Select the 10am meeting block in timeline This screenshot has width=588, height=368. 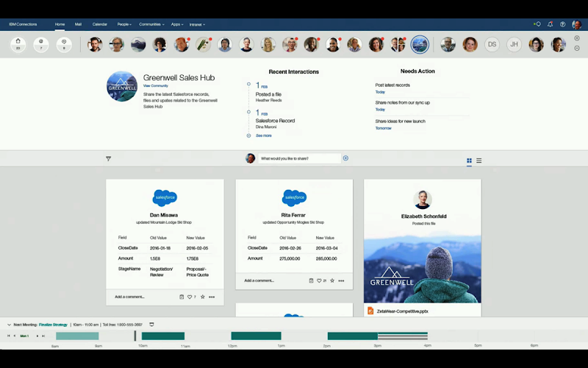[x=163, y=336]
